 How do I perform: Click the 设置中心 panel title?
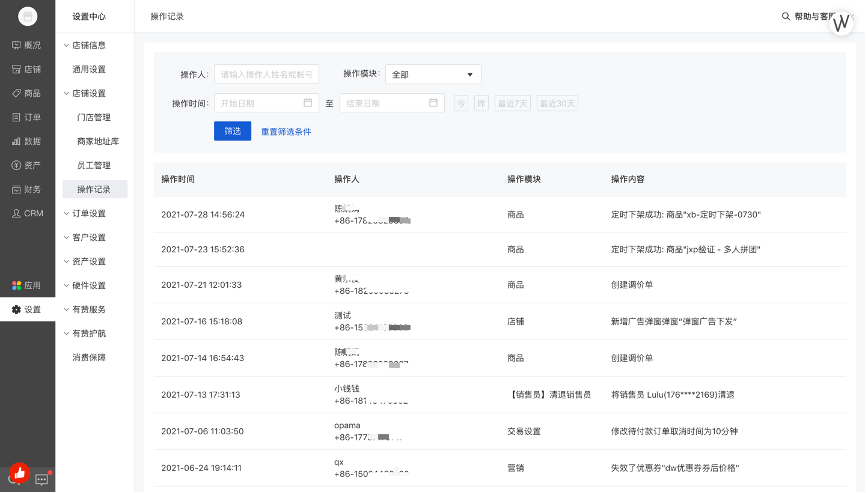pyautogui.click(x=89, y=17)
